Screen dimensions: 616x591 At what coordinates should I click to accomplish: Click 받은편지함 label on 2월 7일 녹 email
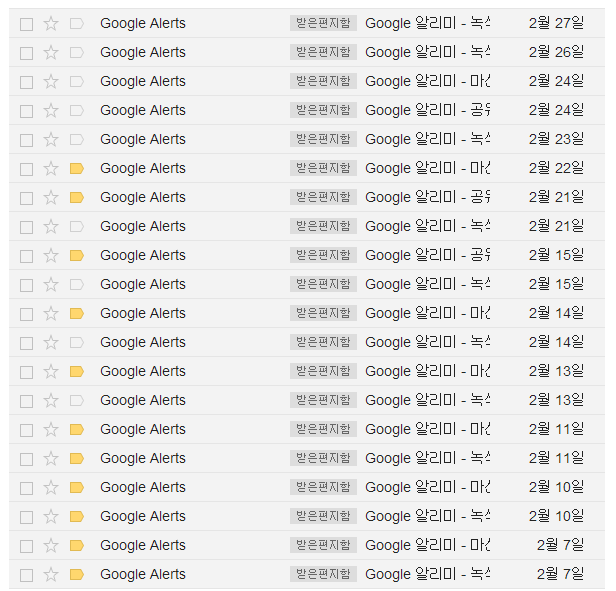point(323,574)
